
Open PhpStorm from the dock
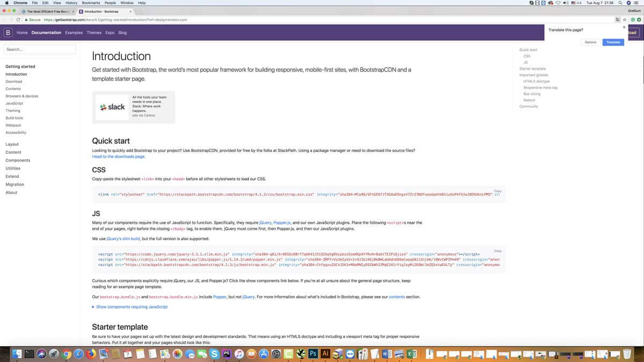point(227,354)
